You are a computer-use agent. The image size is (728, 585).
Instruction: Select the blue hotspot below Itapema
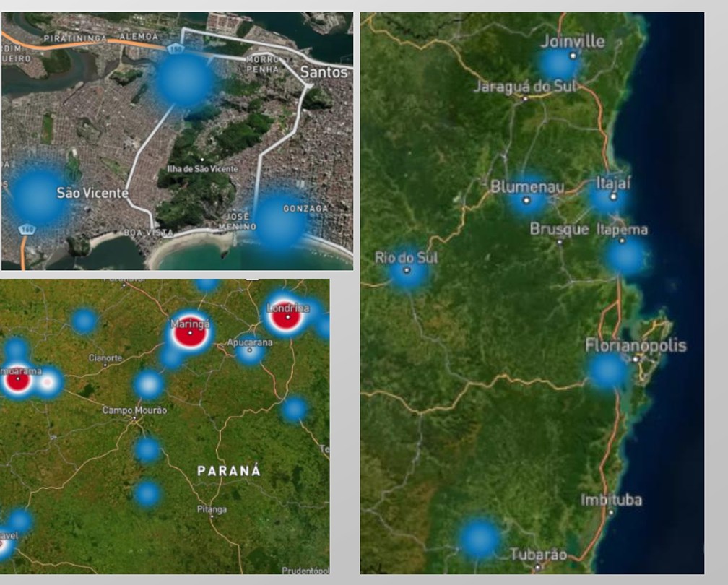[x=625, y=256]
